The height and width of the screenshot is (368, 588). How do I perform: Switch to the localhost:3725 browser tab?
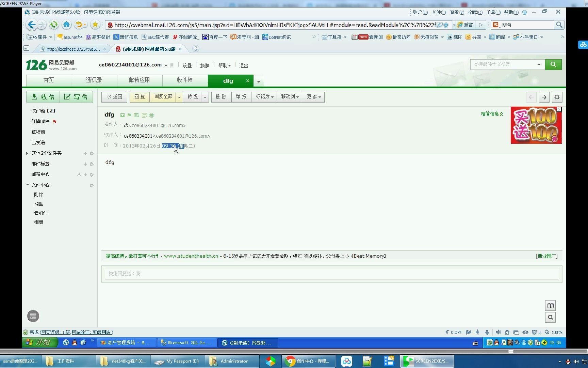[72, 49]
